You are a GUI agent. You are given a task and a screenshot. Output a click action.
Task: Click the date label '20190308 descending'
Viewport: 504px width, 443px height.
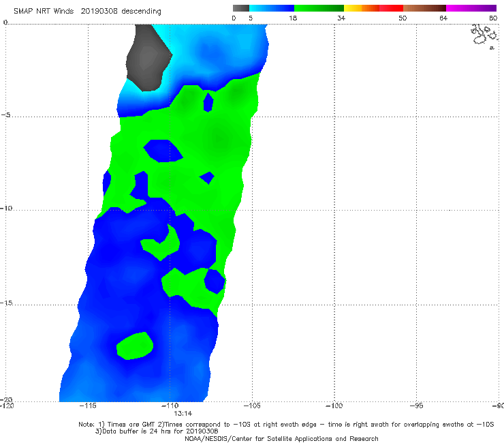[121, 12]
